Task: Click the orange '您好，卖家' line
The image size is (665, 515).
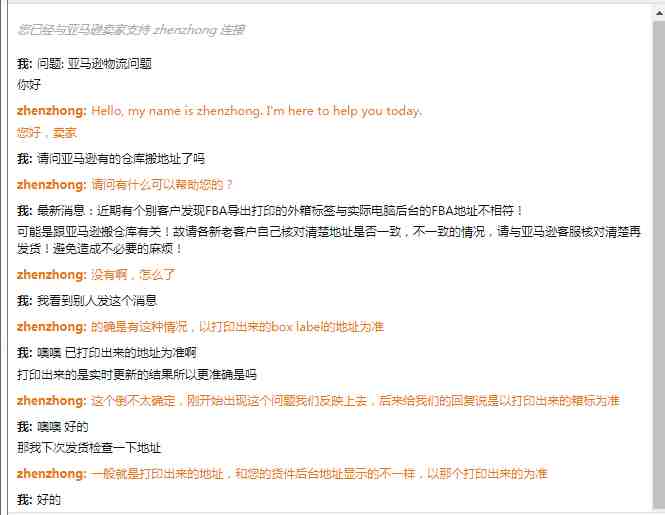Action: click(47, 133)
